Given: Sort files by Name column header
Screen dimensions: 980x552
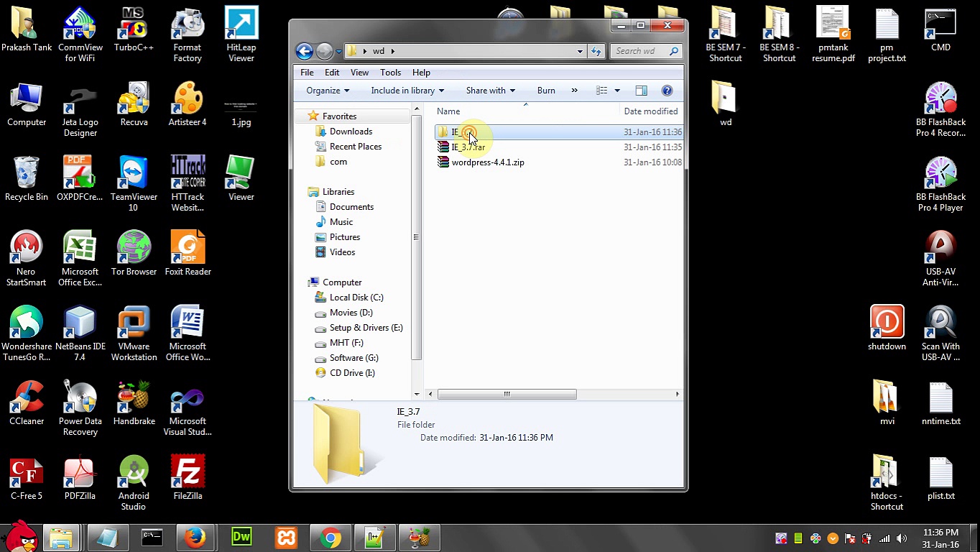Looking at the screenshot, I should pyautogui.click(x=448, y=111).
